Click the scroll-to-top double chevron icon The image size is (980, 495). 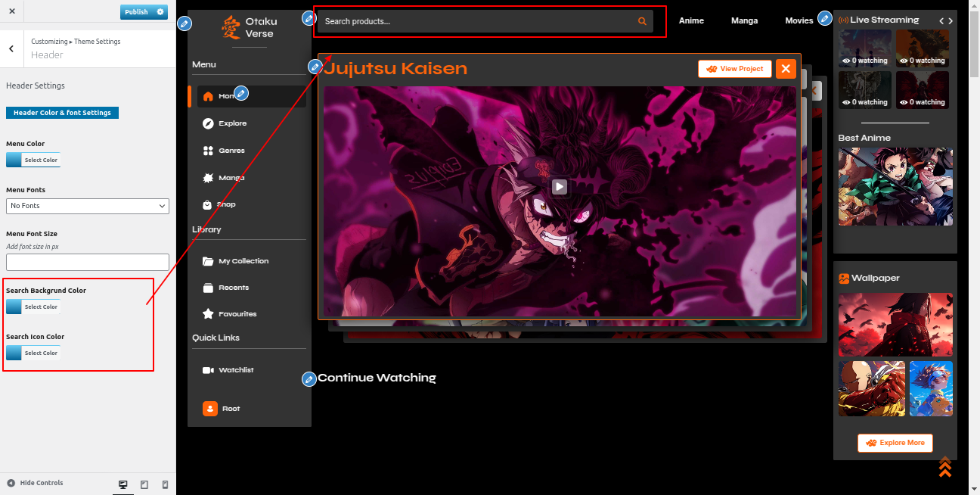tap(944, 467)
